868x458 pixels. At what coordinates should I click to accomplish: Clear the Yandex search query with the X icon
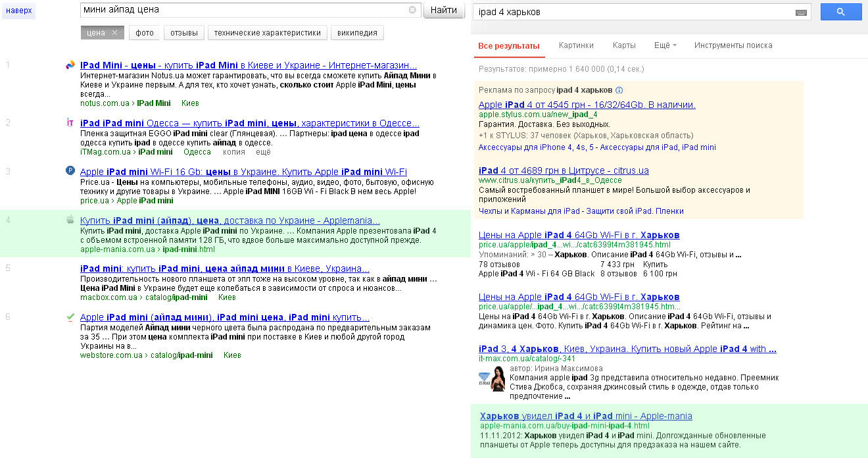point(412,10)
